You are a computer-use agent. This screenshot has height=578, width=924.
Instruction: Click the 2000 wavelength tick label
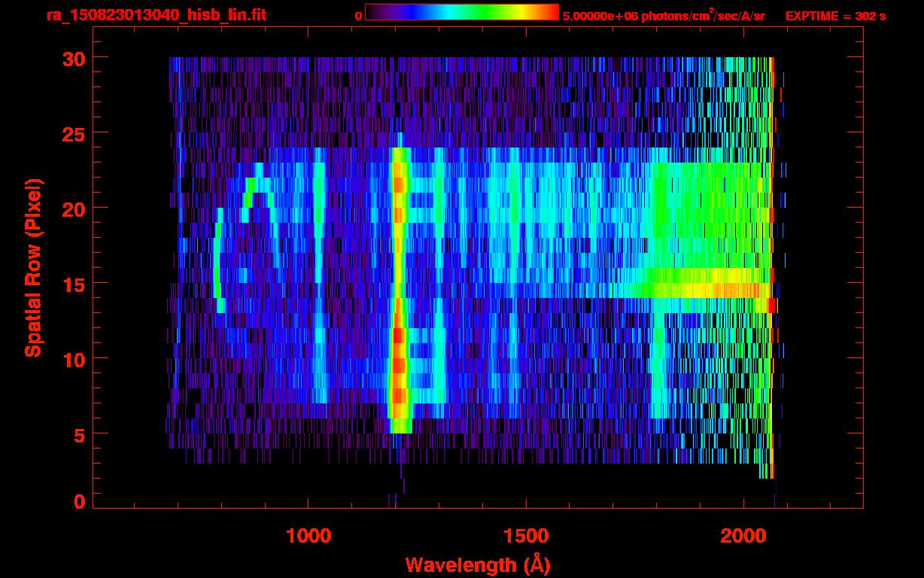pos(743,537)
